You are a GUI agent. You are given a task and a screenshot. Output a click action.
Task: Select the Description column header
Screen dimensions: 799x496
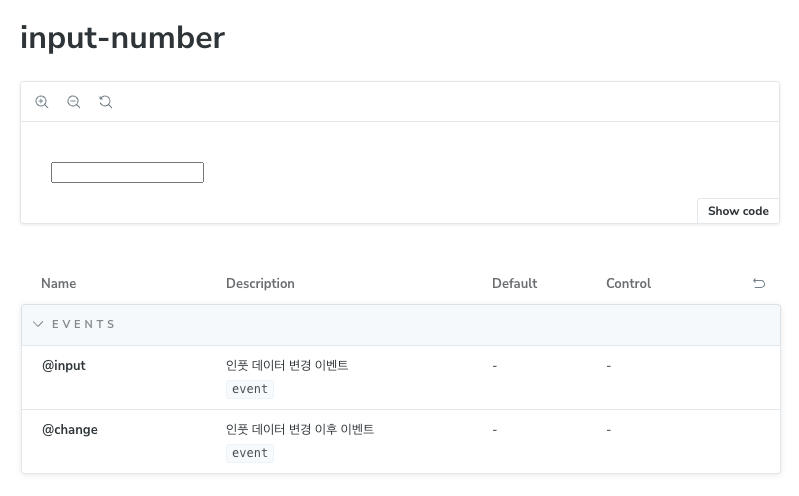tap(260, 283)
